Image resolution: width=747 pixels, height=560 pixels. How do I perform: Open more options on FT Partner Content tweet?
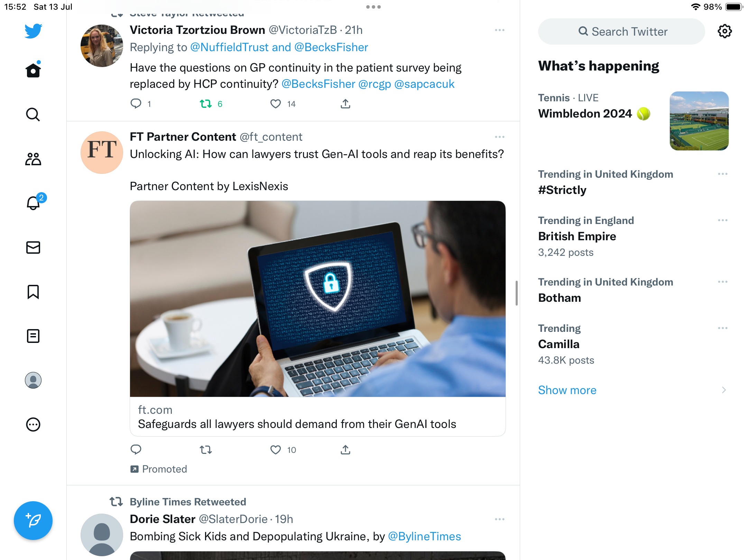(499, 137)
